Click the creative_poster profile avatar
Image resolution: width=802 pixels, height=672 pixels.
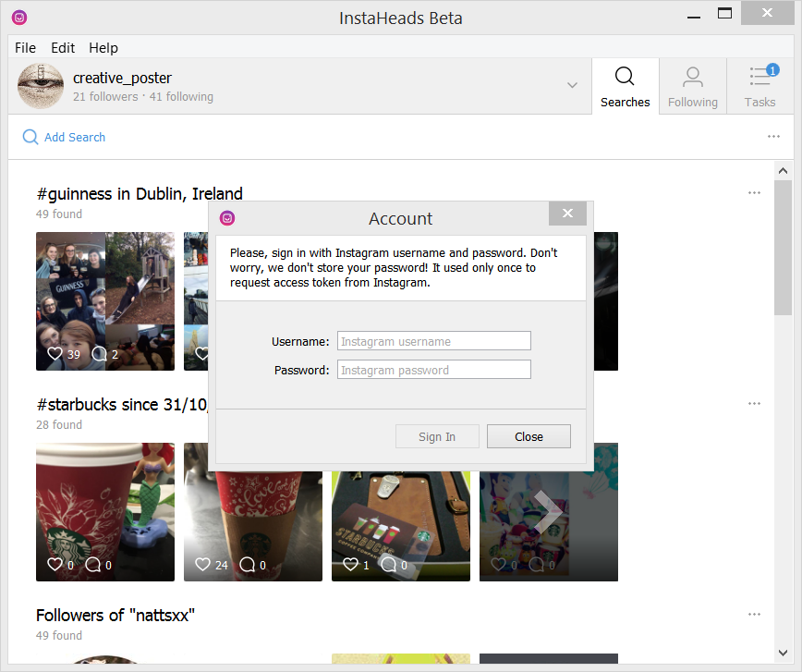click(41, 86)
